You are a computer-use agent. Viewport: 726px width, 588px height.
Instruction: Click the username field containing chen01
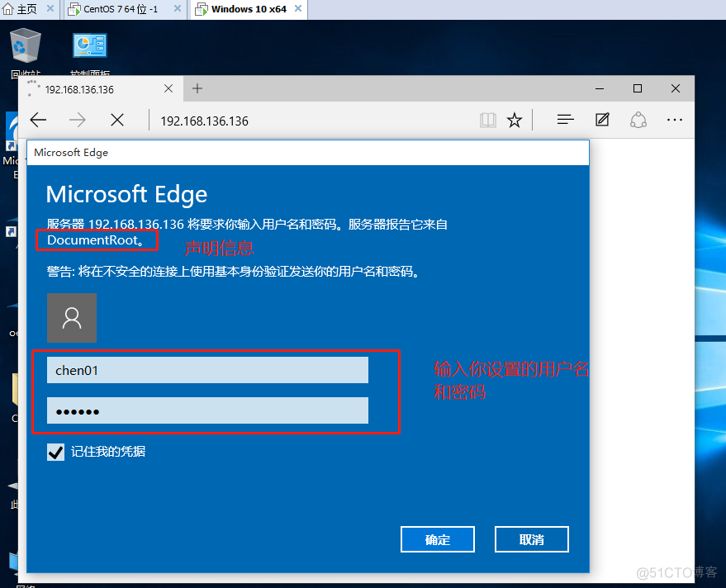[x=207, y=370]
